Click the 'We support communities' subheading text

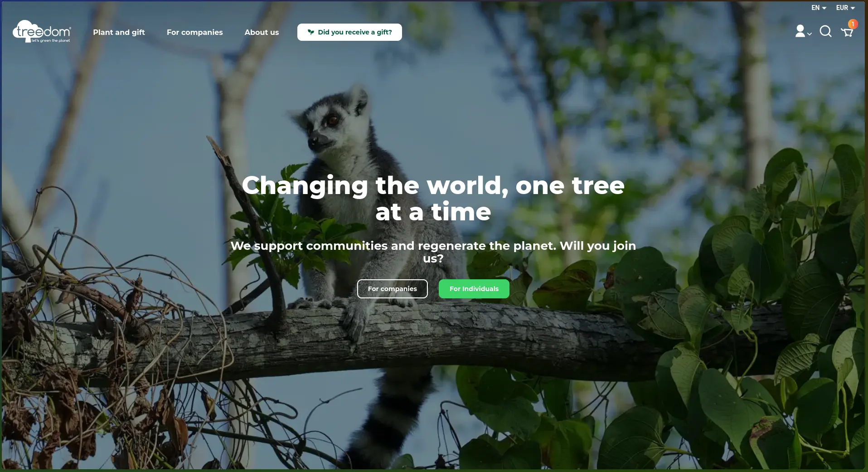pos(433,252)
